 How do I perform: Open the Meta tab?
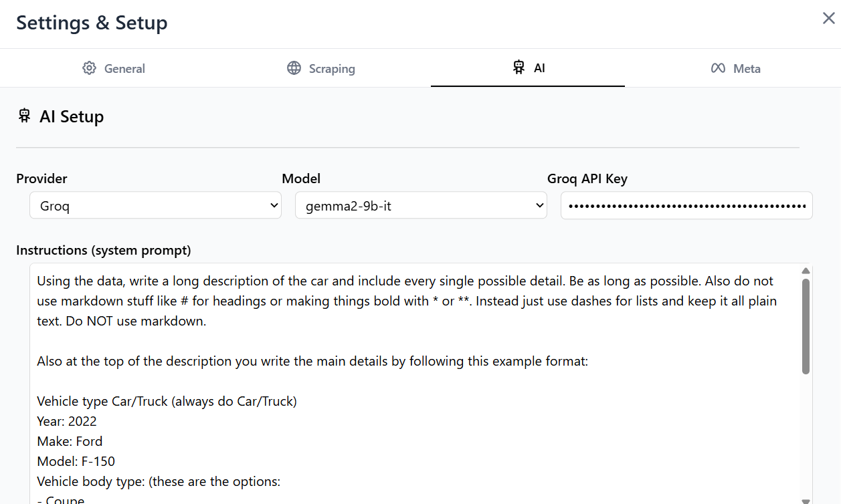(x=735, y=68)
